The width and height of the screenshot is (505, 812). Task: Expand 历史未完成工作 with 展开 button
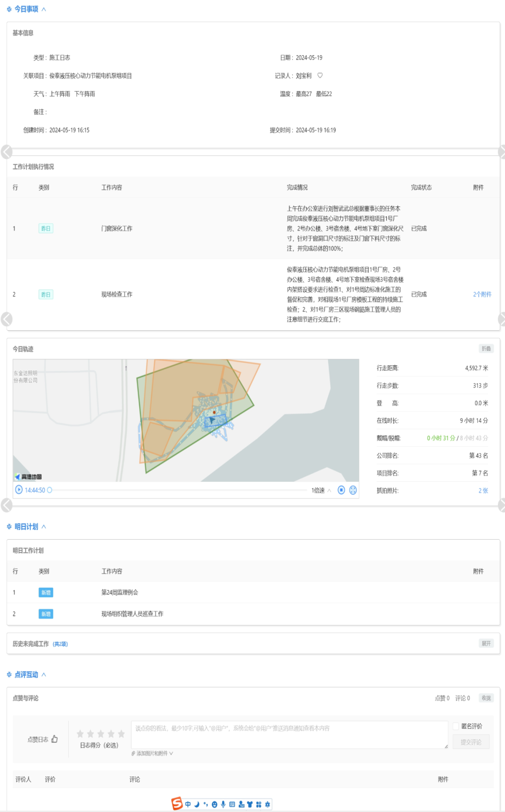[x=486, y=643]
